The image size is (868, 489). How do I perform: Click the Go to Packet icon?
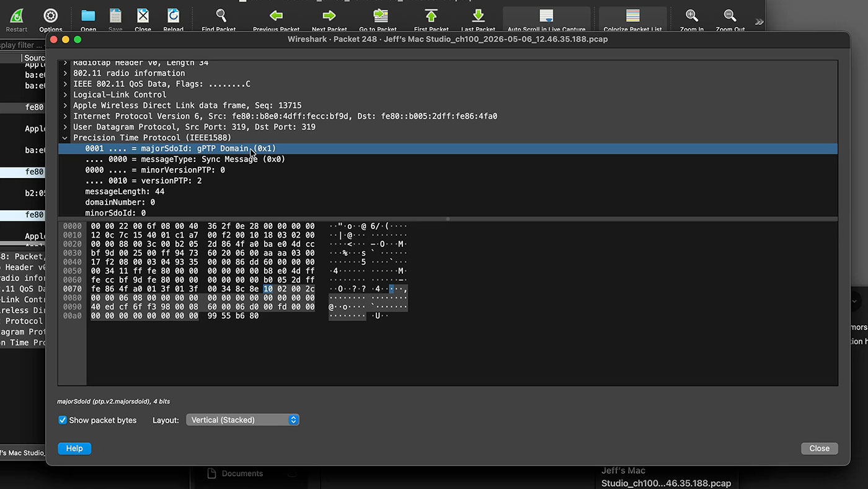[x=379, y=16]
